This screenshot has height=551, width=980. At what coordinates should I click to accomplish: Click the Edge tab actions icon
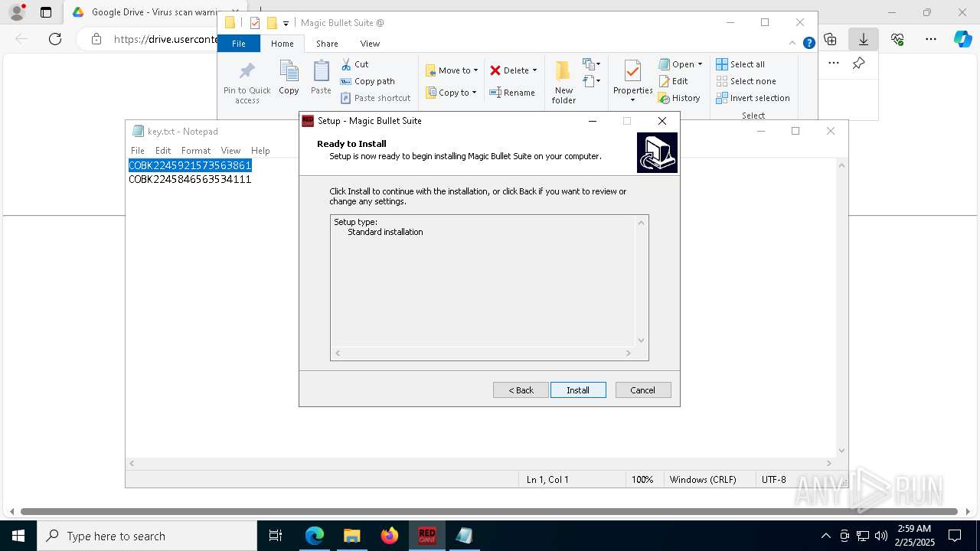pyautogui.click(x=46, y=12)
